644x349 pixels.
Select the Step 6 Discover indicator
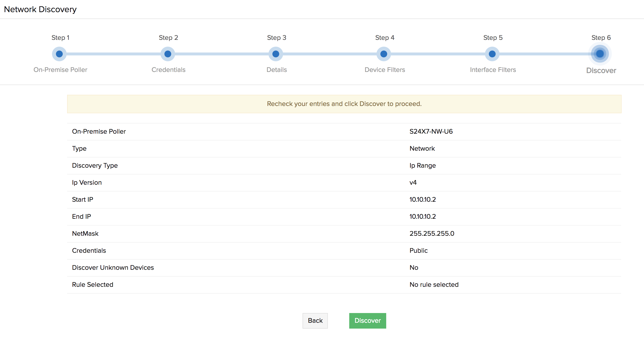(600, 53)
